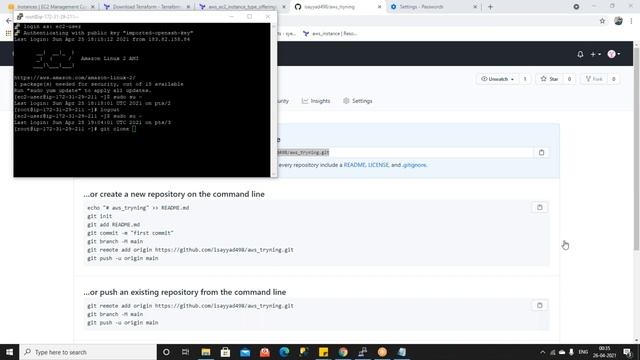This screenshot has width=640, height=360.
Task: Select the repository URL input field
Action: 404,152
